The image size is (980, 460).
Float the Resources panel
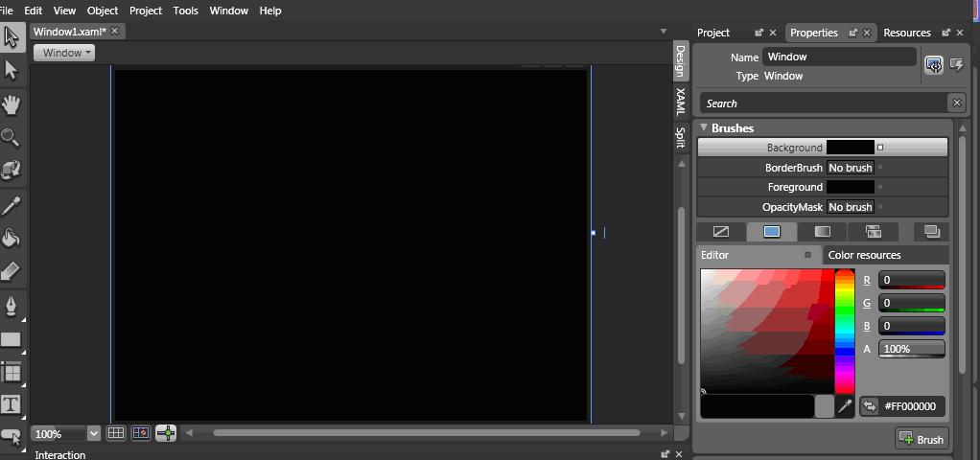pyautogui.click(x=946, y=34)
